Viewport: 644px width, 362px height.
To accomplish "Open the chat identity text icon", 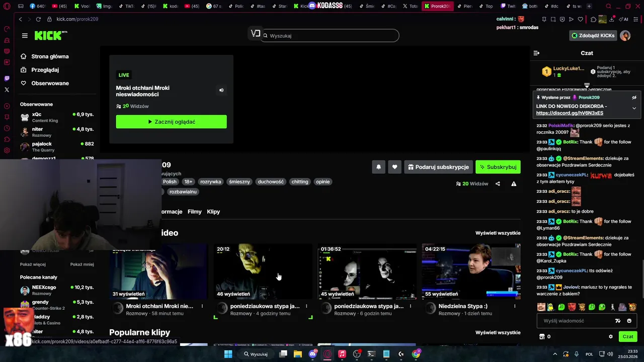I will [x=618, y=321].
